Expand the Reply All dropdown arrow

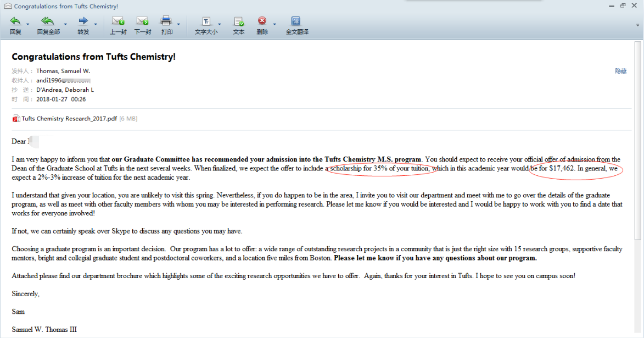[65, 24]
